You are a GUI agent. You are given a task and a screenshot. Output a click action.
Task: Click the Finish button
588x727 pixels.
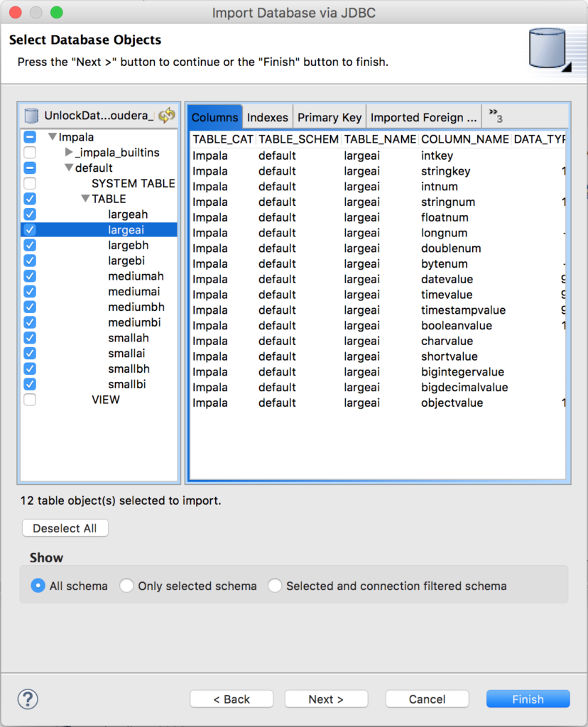(528, 699)
